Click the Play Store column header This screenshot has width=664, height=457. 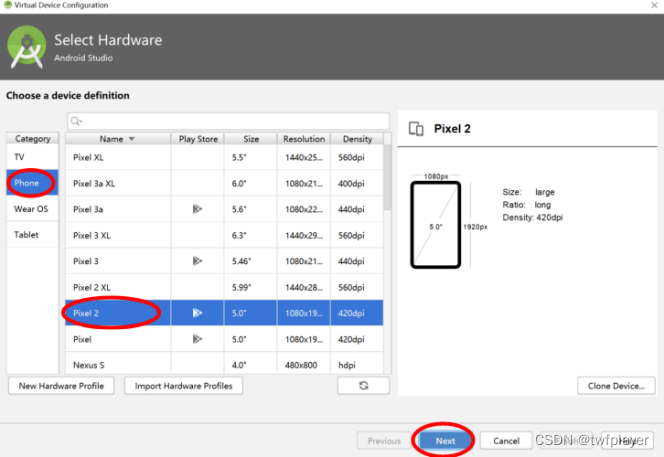[198, 139]
